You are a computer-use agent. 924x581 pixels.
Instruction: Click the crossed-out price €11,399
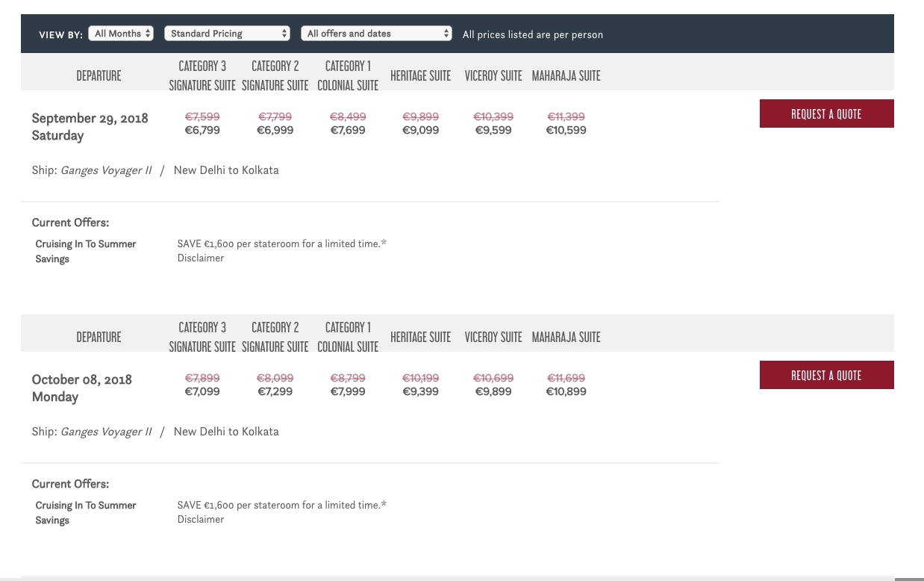566,116
